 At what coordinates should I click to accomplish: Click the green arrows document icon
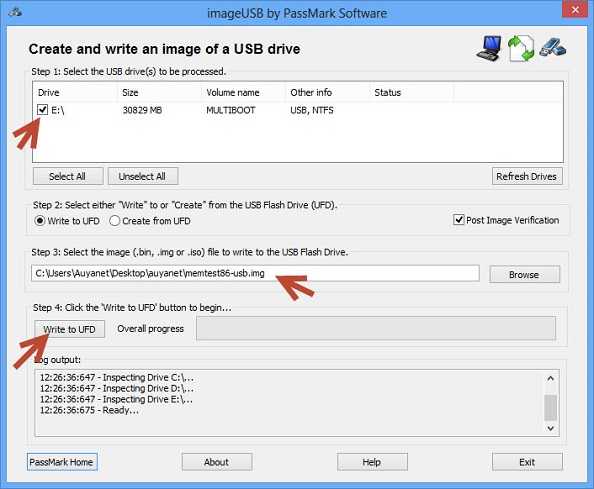521,48
